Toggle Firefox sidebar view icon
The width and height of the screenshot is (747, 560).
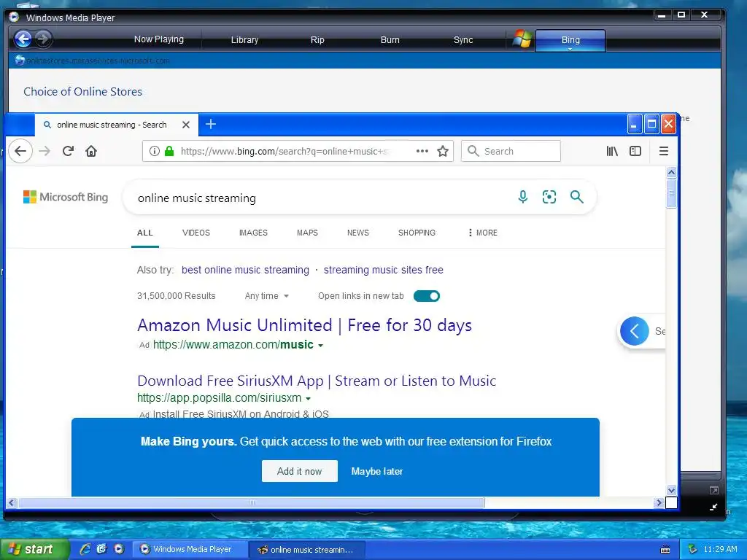(635, 151)
